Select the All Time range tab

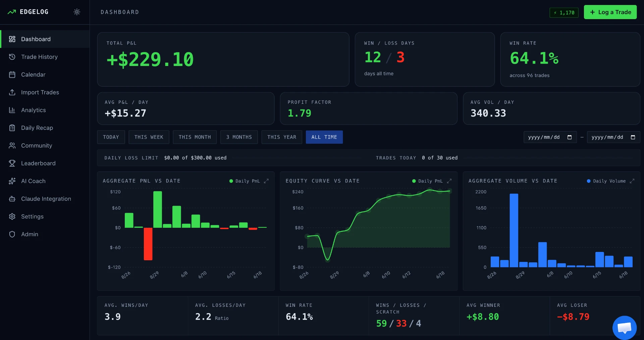coord(324,137)
